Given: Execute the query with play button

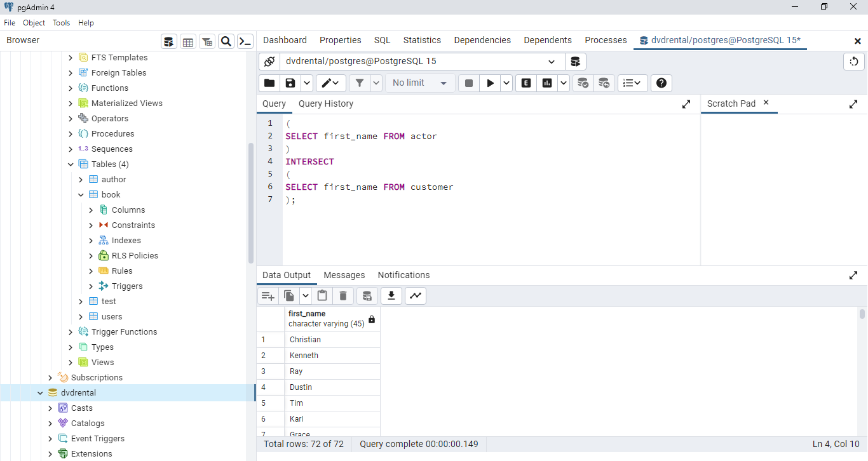Looking at the screenshot, I should tap(490, 83).
